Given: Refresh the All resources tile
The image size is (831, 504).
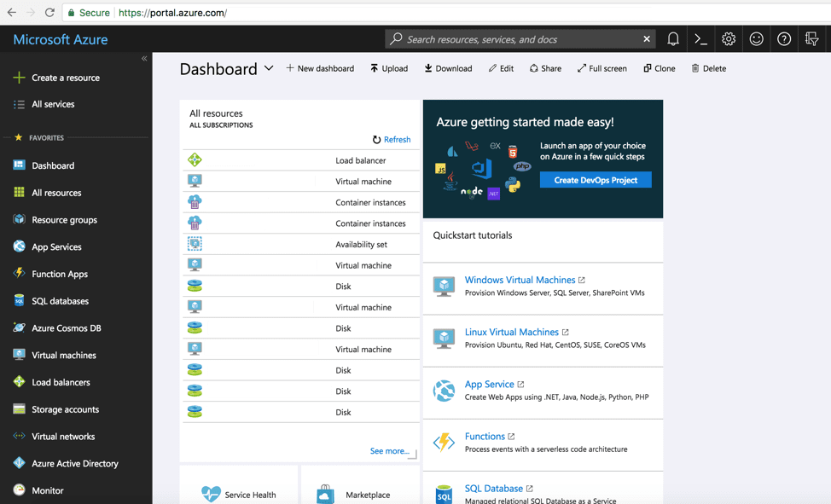Looking at the screenshot, I should pyautogui.click(x=391, y=139).
